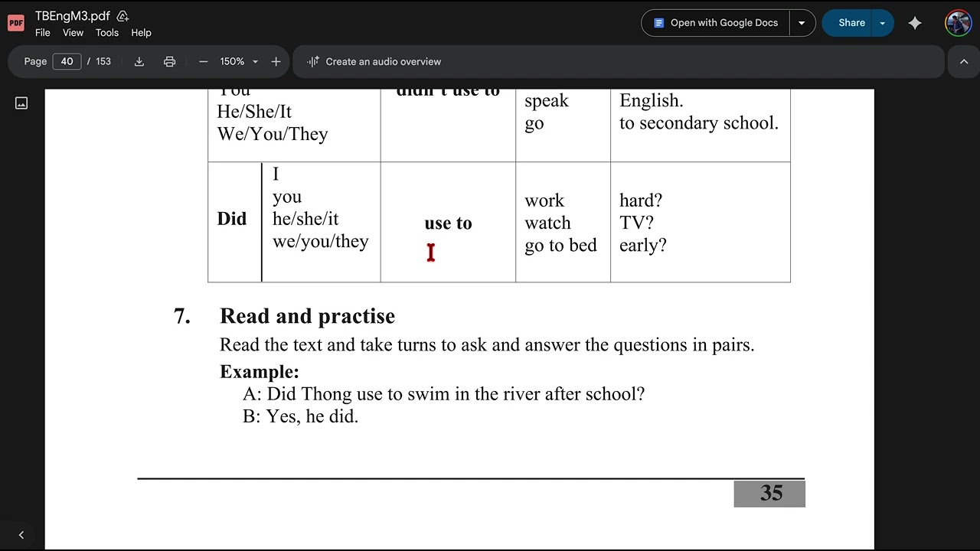Image resolution: width=980 pixels, height=551 pixels.
Task: Click the add-to-Drive icon beside the file name
Action: (x=122, y=16)
